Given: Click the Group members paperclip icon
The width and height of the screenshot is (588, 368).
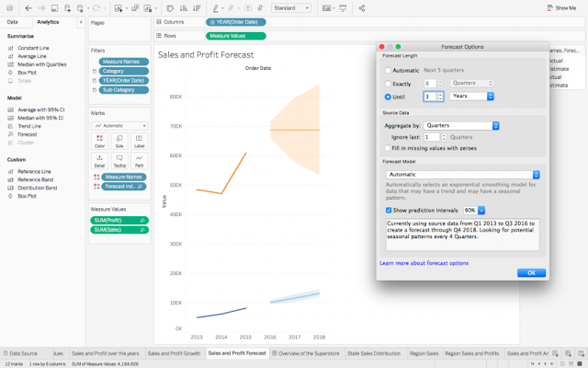Looking at the screenshot, I should pyautogui.click(x=232, y=8).
